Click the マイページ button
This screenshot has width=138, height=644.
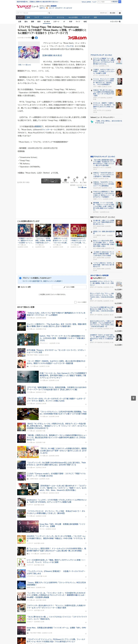tap(103, 13)
